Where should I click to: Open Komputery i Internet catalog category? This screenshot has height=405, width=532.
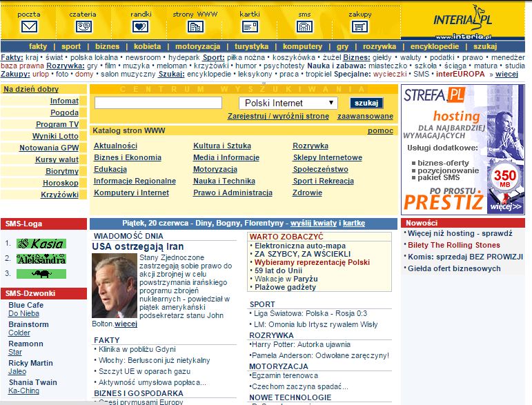131,193
